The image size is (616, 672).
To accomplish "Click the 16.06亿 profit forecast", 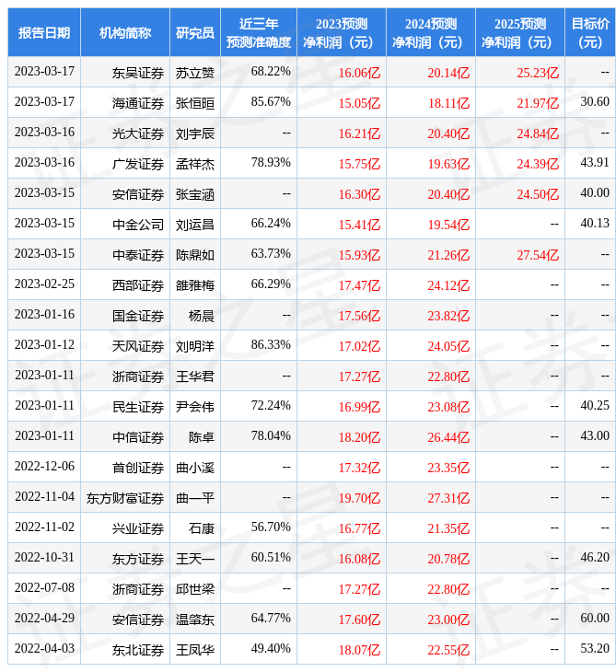I will coord(359,73).
